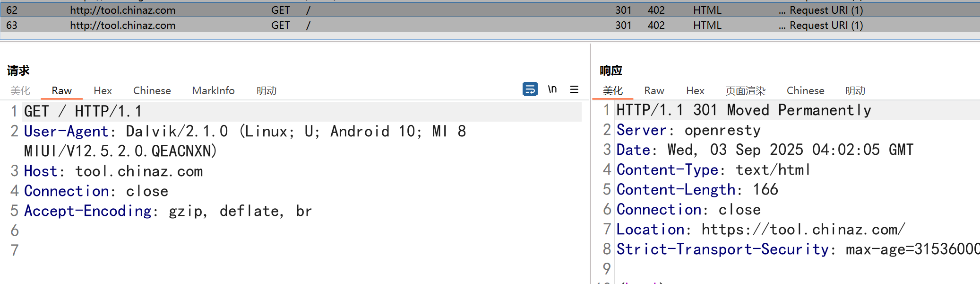Open the request Hex tab
The image size is (980, 284).
tap(103, 90)
